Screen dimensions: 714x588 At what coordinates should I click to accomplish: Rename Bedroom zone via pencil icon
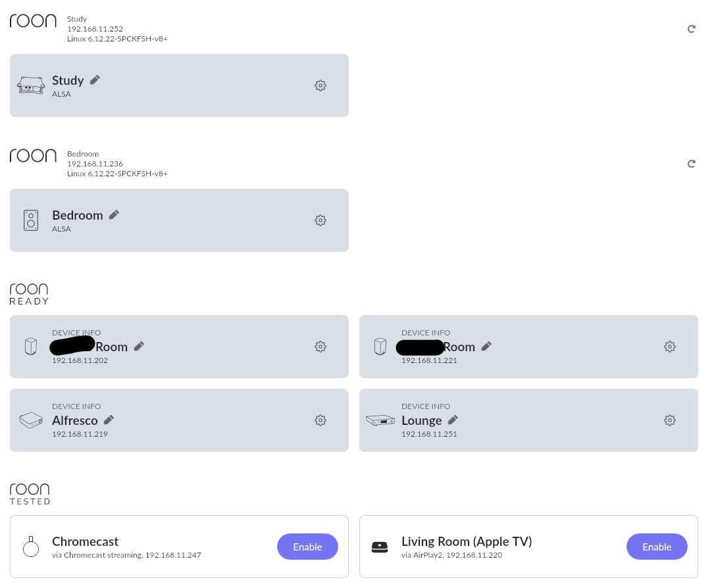coord(114,215)
